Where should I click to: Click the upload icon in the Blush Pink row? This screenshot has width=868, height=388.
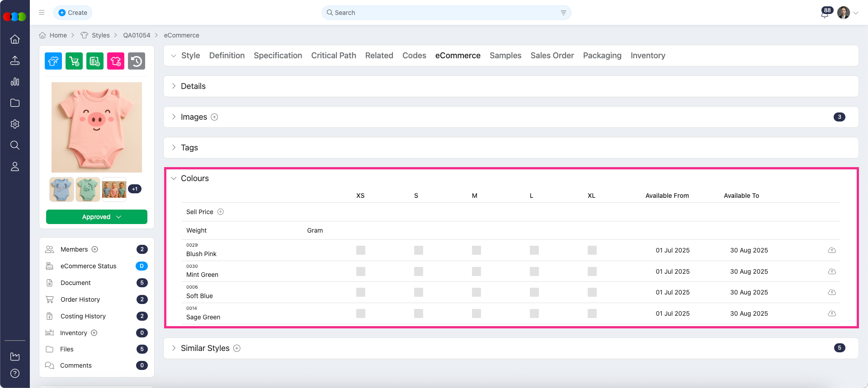tap(832, 250)
